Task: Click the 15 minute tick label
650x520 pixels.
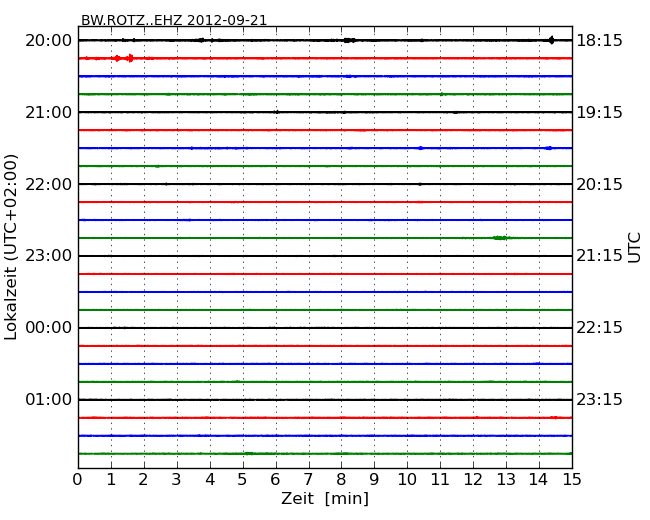Action: click(x=572, y=479)
